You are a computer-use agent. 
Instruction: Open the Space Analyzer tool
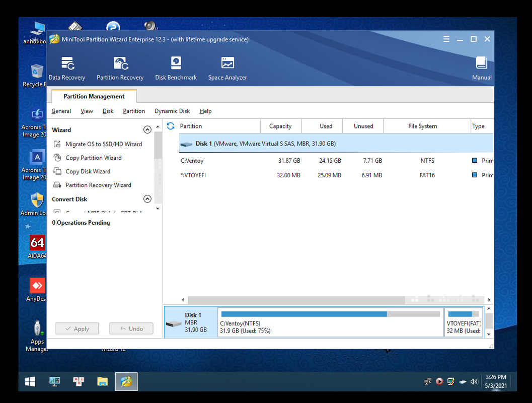[x=227, y=69]
